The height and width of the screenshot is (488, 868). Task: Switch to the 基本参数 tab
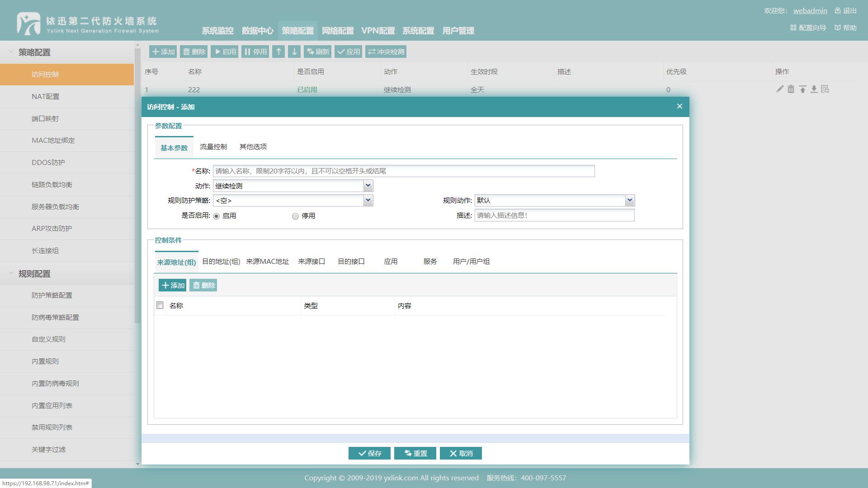coord(174,148)
